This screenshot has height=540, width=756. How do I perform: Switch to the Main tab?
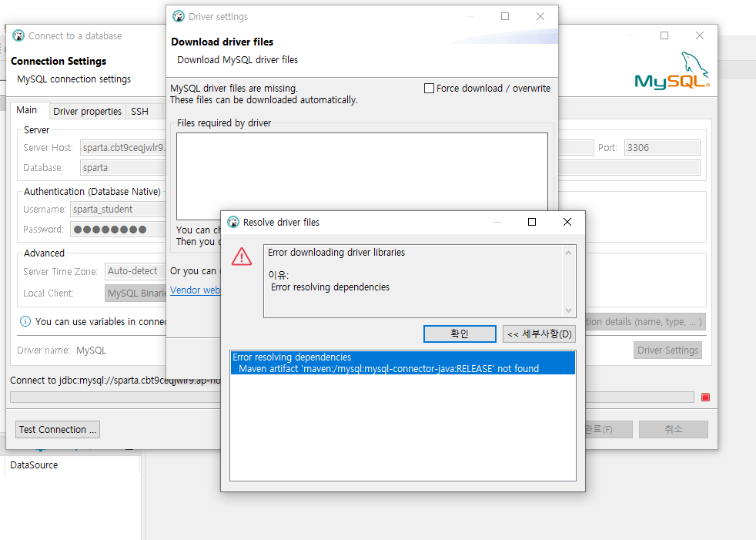26,110
